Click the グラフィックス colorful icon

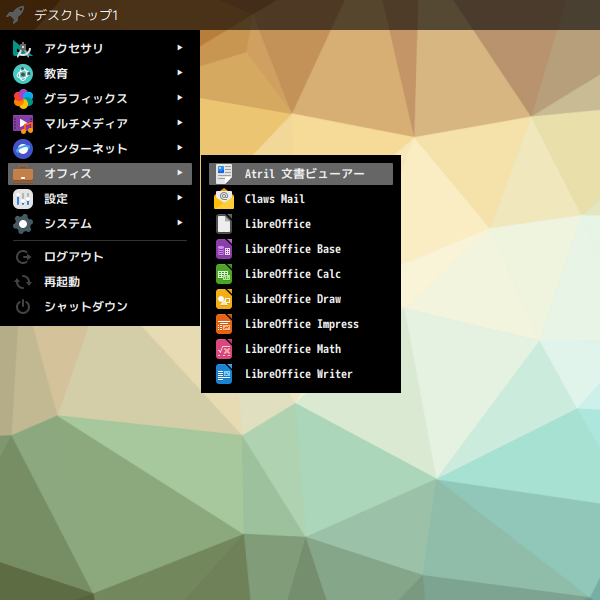[x=23, y=99]
